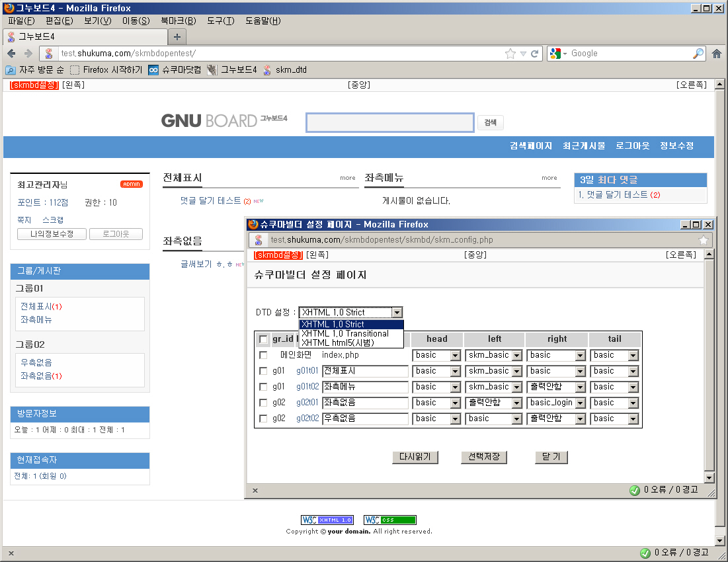Click the 다시읽기 button
Viewport: 728px width, 562px height.
[x=415, y=457]
